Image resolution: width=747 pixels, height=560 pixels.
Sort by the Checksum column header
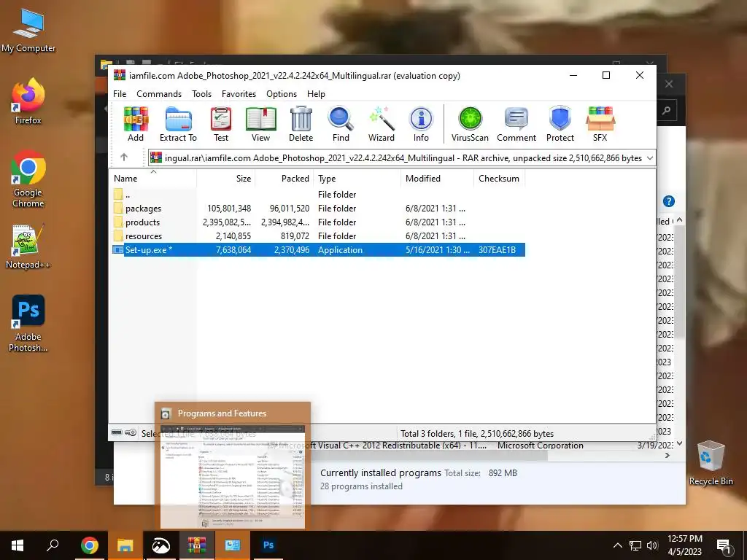[x=499, y=179]
